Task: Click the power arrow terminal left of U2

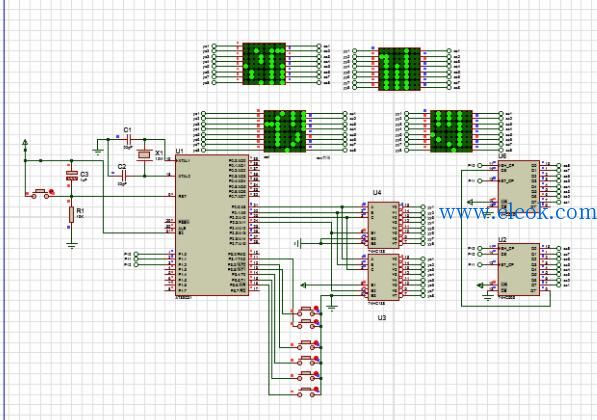Action: pos(480,285)
